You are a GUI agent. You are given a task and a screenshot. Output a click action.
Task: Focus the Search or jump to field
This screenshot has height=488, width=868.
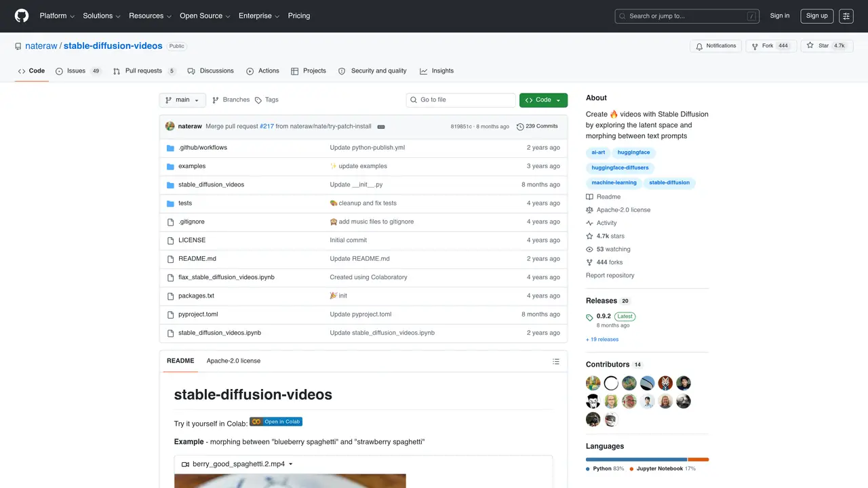click(687, 16)
